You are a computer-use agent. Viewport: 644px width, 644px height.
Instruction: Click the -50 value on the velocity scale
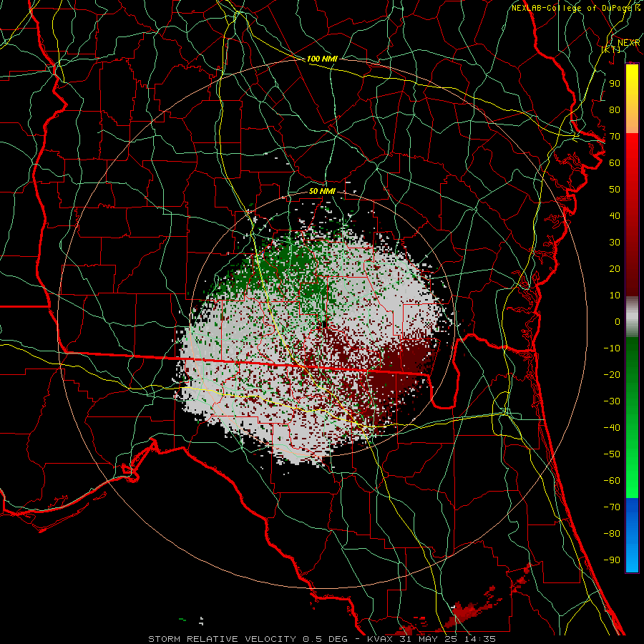coord(612,454)
